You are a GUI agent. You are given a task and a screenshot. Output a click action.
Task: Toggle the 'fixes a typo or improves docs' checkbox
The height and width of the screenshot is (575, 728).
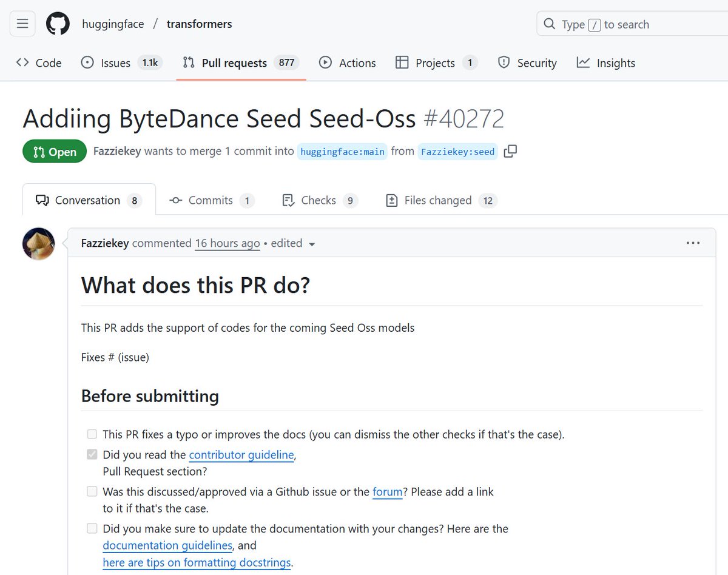[x=92, y=434]
